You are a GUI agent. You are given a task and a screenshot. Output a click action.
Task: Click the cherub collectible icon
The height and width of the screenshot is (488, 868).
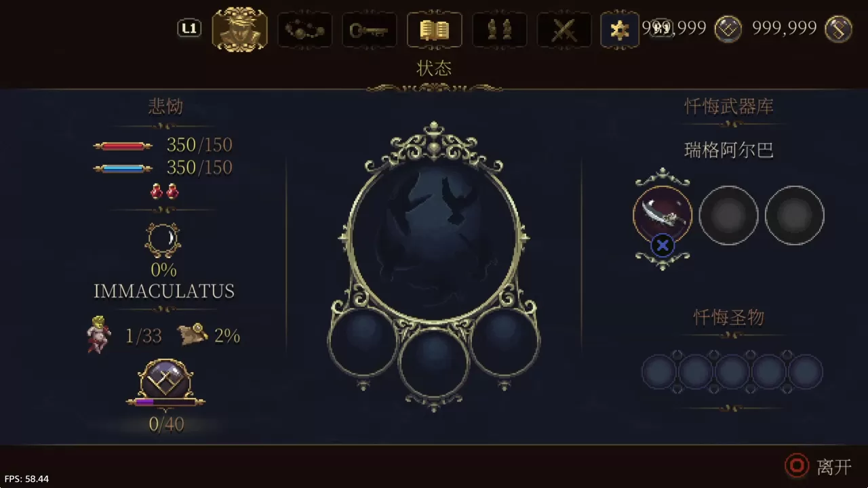pyautogui.click(x=98, y=334)
